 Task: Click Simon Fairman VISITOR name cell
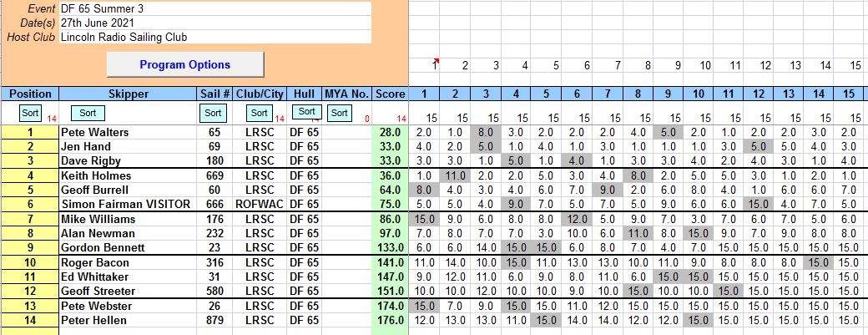pos(128,204)
